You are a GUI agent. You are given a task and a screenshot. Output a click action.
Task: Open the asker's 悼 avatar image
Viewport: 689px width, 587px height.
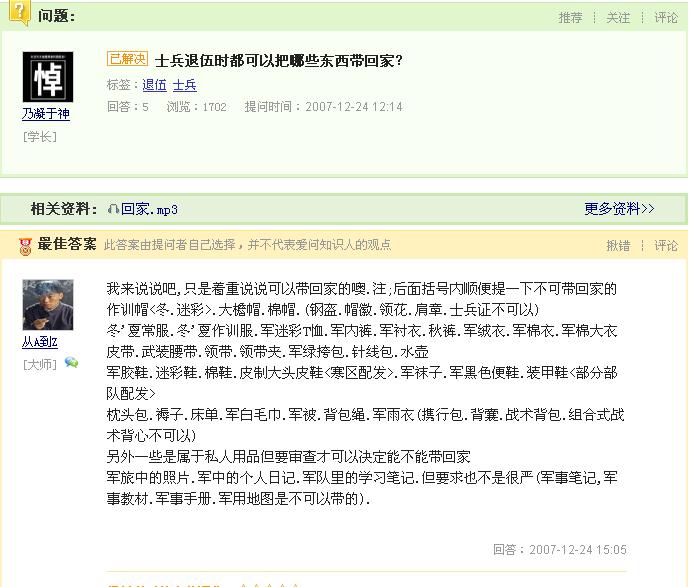(48, 77)
